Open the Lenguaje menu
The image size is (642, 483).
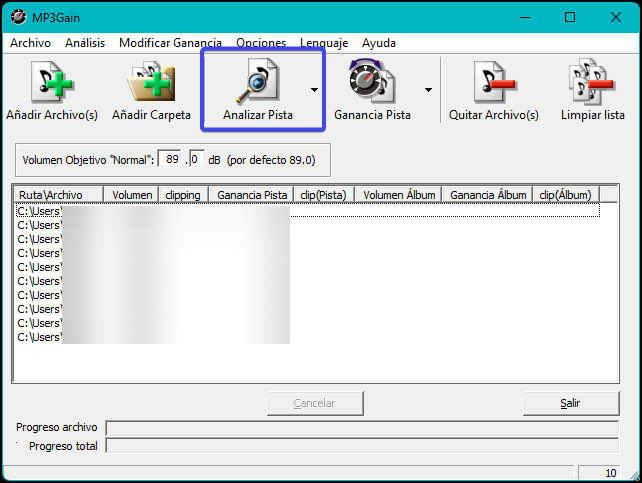[x=324, y=43]
